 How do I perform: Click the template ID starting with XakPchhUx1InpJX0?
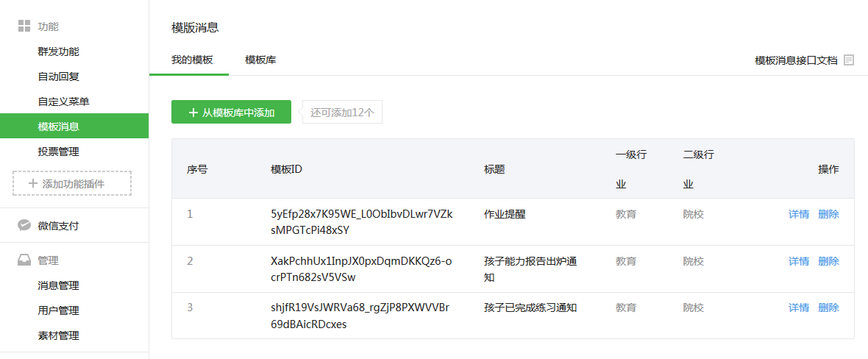pyautogui.click(x=361, y=269)
